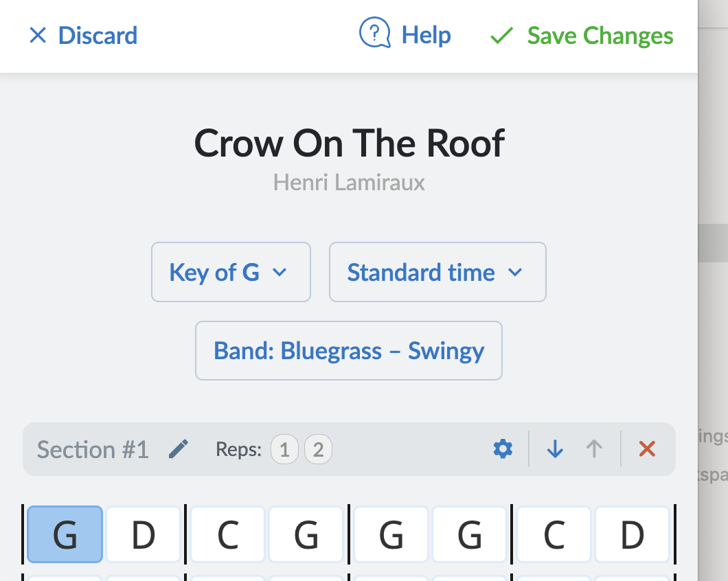Toggle repetition 1 for Section #1
Screen dimensions: 728x581
pyautogui.click(x=284, y=450)
